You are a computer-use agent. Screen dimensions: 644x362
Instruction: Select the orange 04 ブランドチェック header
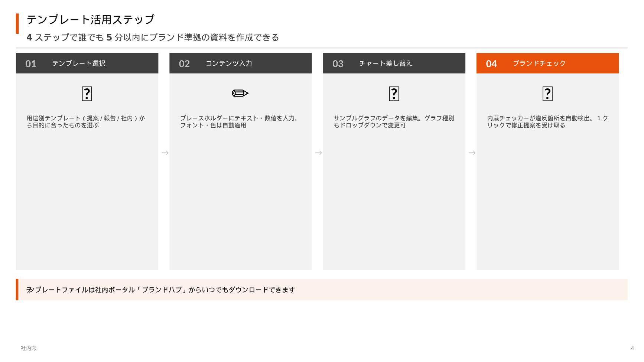547,63
